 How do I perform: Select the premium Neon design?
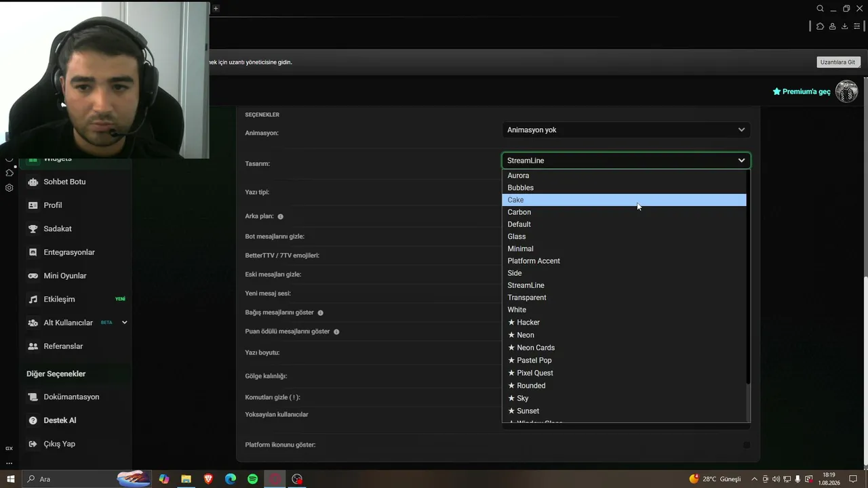[624, 335]
